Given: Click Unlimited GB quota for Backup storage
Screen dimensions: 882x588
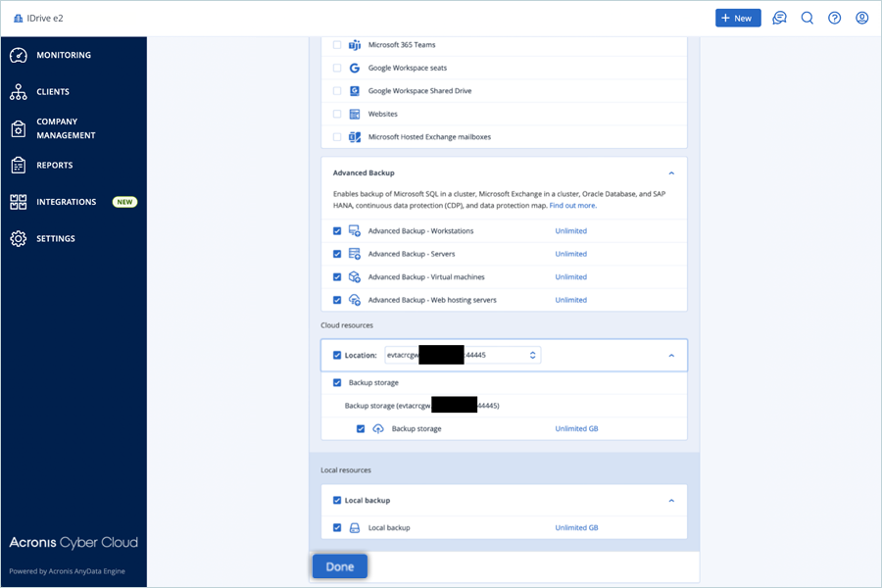Looking at the screenshot, I should [576, 429].
